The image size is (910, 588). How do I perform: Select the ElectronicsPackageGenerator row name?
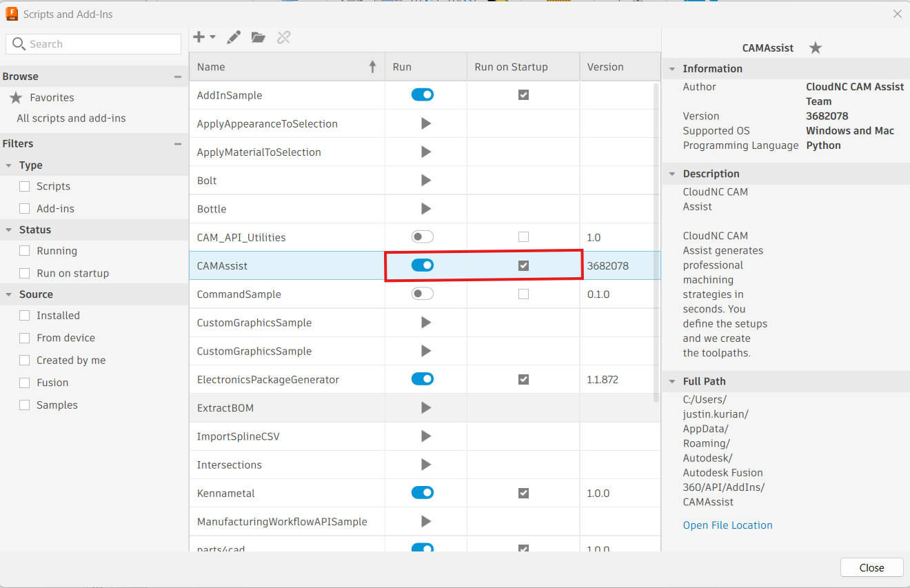[268, 379]
